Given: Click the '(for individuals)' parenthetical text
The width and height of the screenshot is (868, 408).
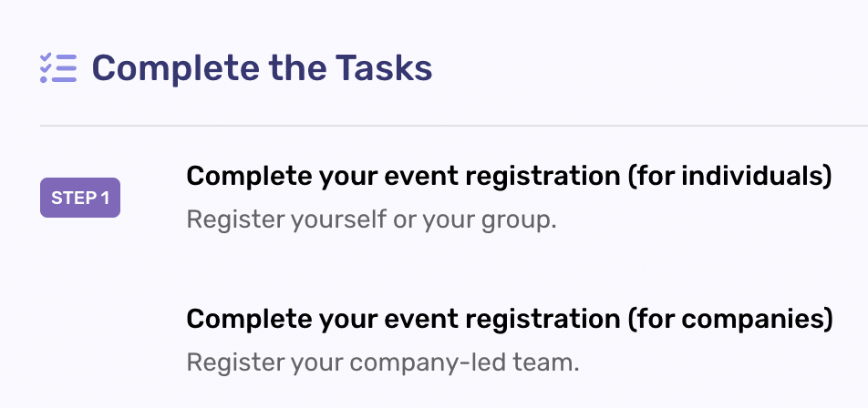Looking at the screenshot, I should click(730, 177).
